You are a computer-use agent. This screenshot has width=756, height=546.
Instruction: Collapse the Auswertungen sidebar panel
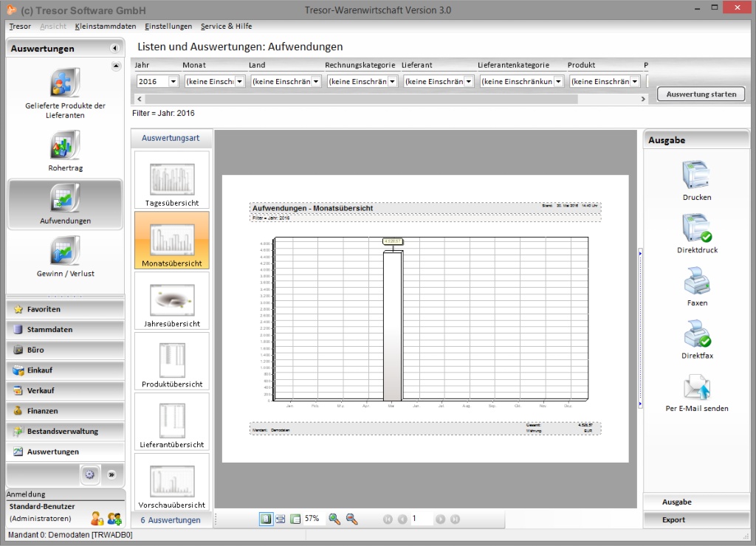coord(114,49)
